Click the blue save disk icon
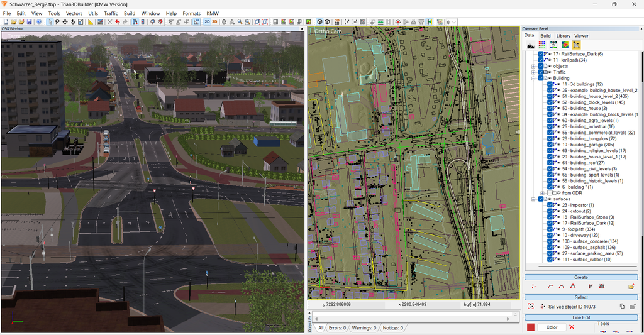 [x=29, y=22]
